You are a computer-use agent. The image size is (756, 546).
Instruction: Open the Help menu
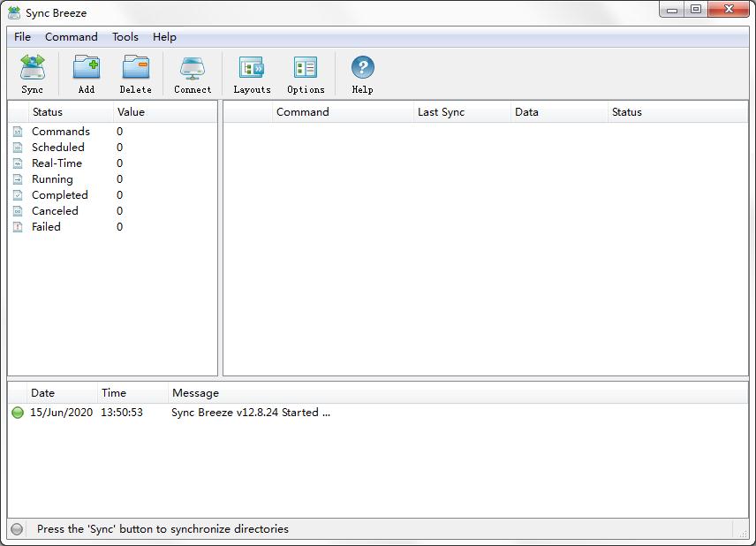[x=164, y=37]
